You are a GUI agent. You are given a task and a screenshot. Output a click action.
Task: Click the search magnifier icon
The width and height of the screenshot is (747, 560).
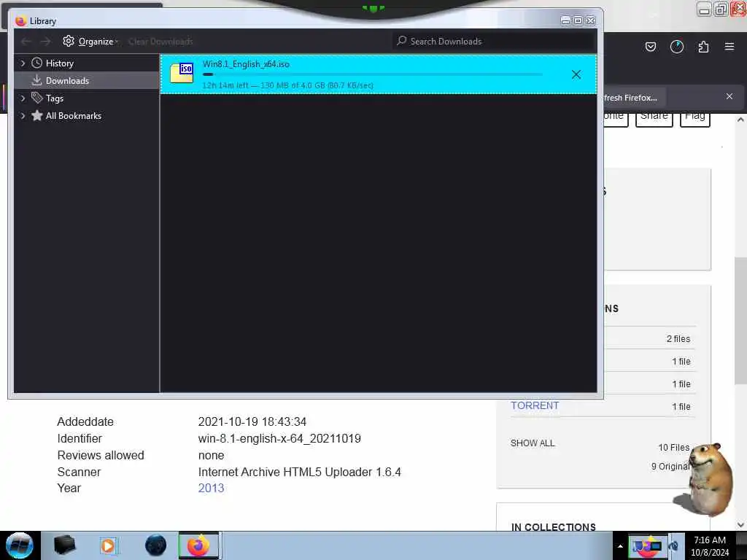tap(402, 41)
